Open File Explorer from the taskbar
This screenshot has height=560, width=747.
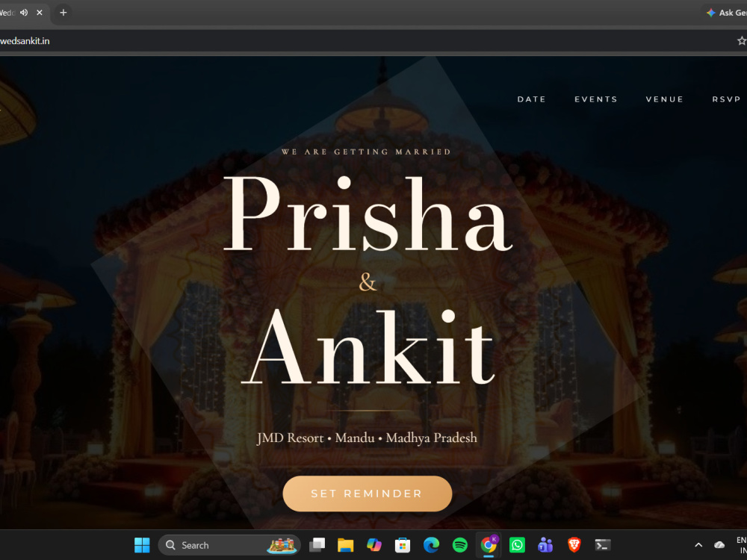[x=345, y=545]
